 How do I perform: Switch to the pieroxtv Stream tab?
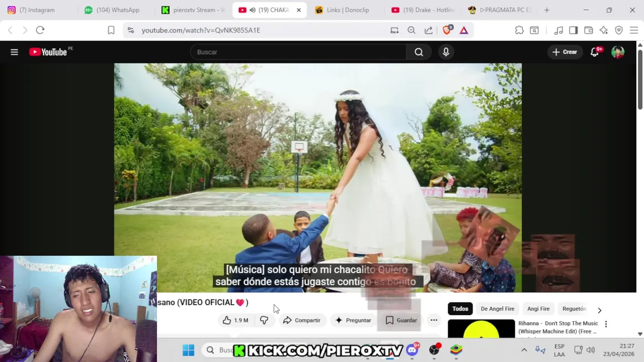coord(193,10)
